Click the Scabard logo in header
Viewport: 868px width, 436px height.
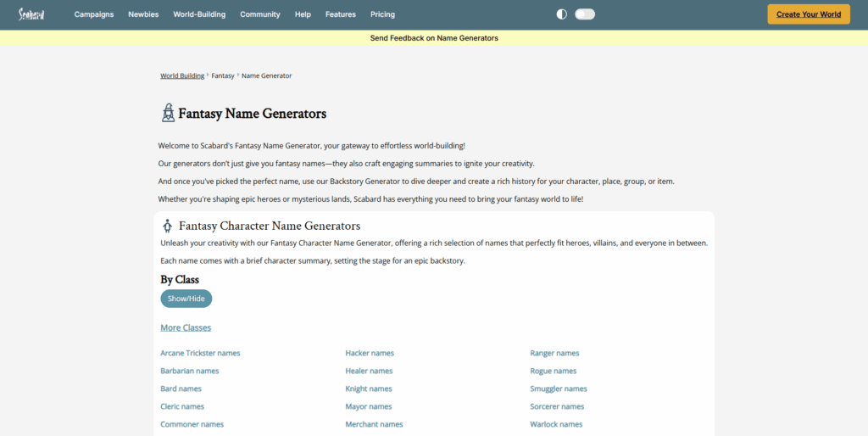click(x=31, y=14)
